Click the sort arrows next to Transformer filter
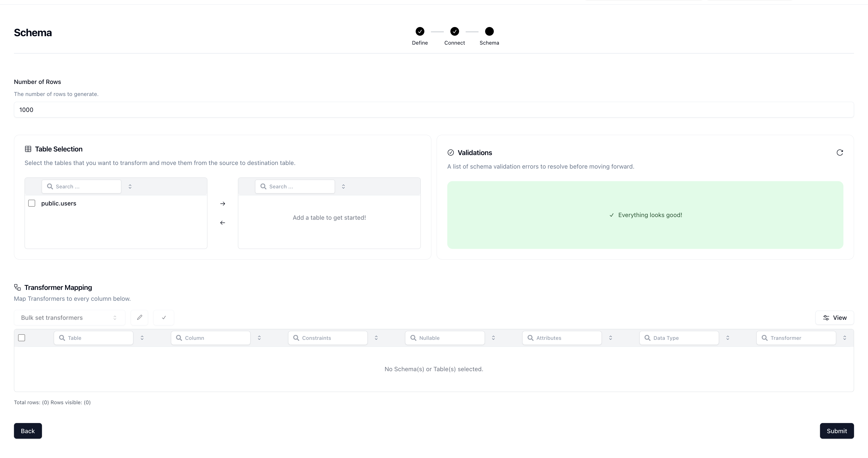 point(845,338)
